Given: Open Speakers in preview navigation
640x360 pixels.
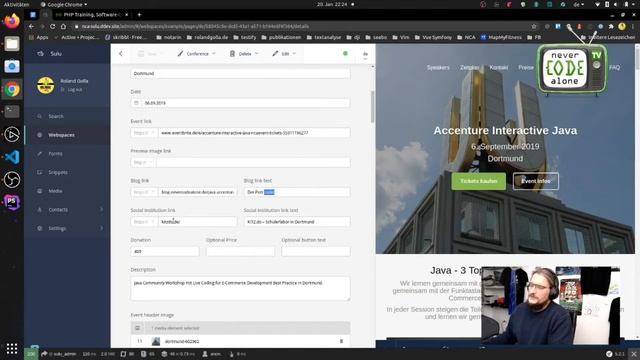Looking at the screenshot, I should click(438, 67).
